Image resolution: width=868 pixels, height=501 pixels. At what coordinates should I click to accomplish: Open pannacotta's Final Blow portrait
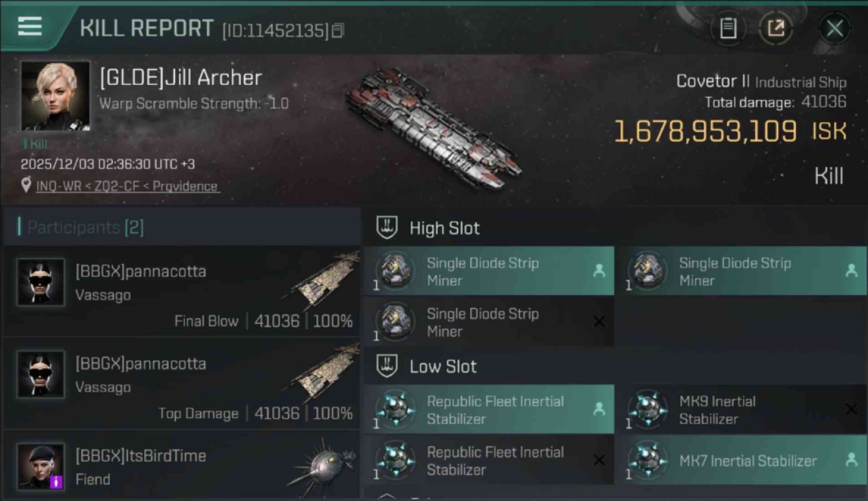41,283
